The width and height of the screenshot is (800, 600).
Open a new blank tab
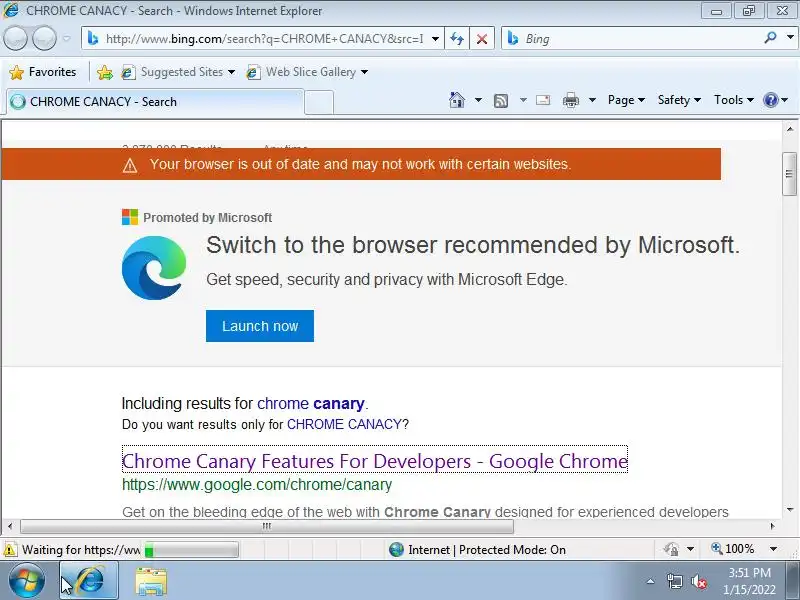pyautogui.click(x=319, y=102)
